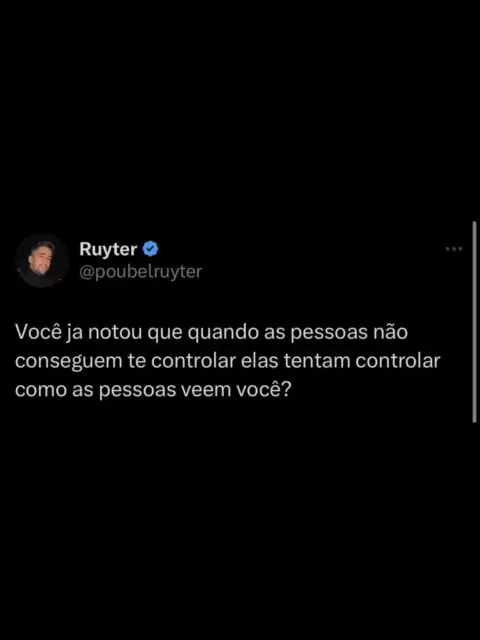
Task: Select the word "Você" starting the tweet
Action: (x=39, y=332)
